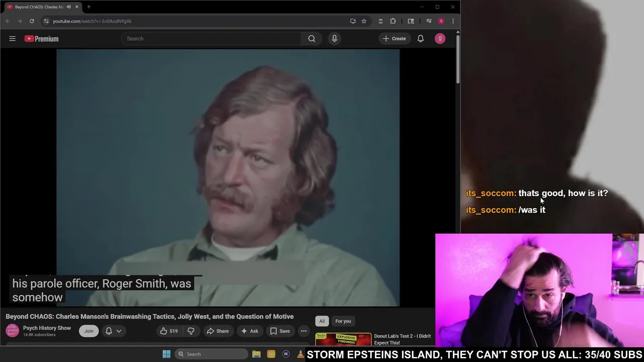The image size is (644, 362).
Task: Select the For you chip
Action: pos(343,321)
